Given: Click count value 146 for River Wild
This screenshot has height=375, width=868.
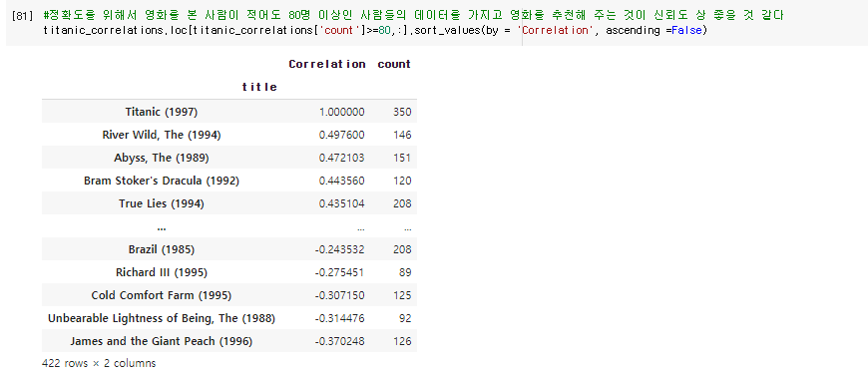Looking at the screenshot, I should click(x=402, y=135).
